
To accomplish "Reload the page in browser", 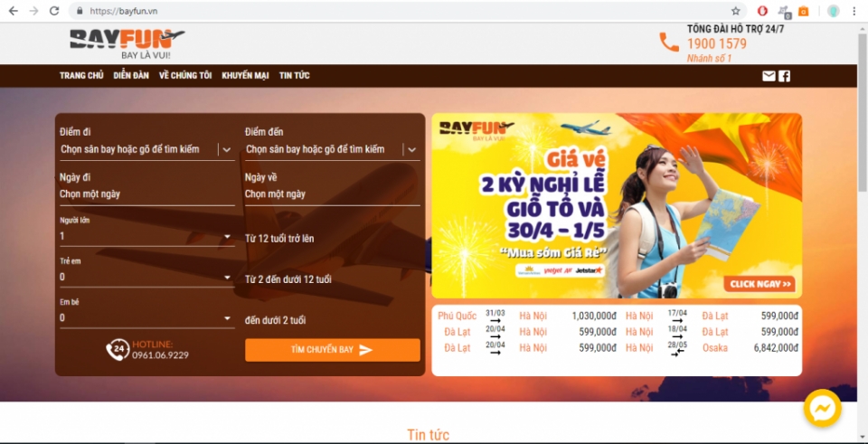I will 54,11.
